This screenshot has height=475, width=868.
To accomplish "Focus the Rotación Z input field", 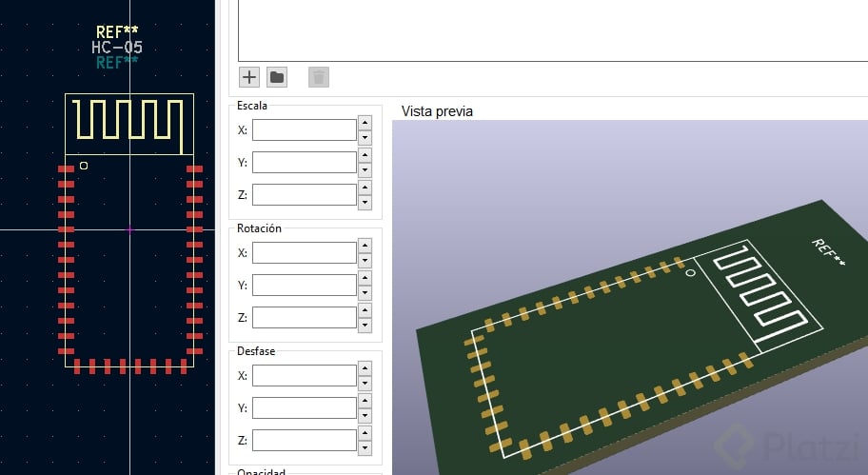I will click(305, 317).
